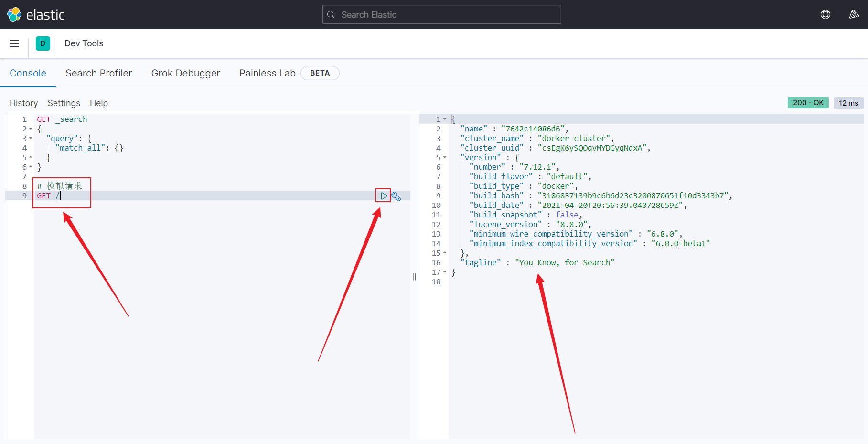Click the 6.0.0-beta1 value
This screenshot has width=868, height=444.
pyautogui.click(x=681, y=243)
